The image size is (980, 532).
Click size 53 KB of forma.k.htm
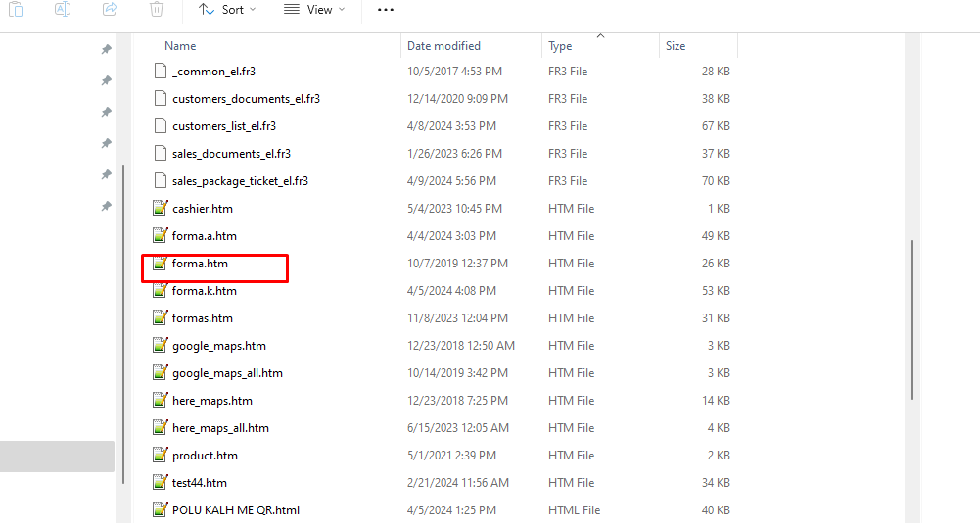click(716, 291)
